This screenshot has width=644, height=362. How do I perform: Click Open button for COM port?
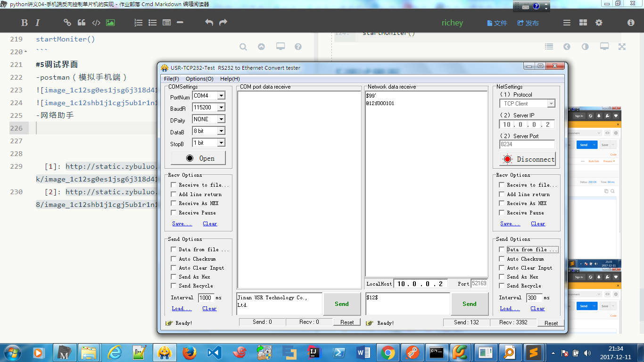(x=198, y=158)
